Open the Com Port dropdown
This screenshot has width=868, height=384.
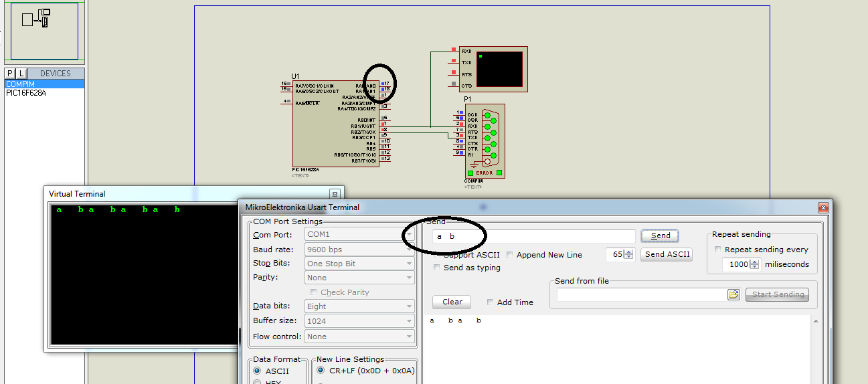click(359, 235)
